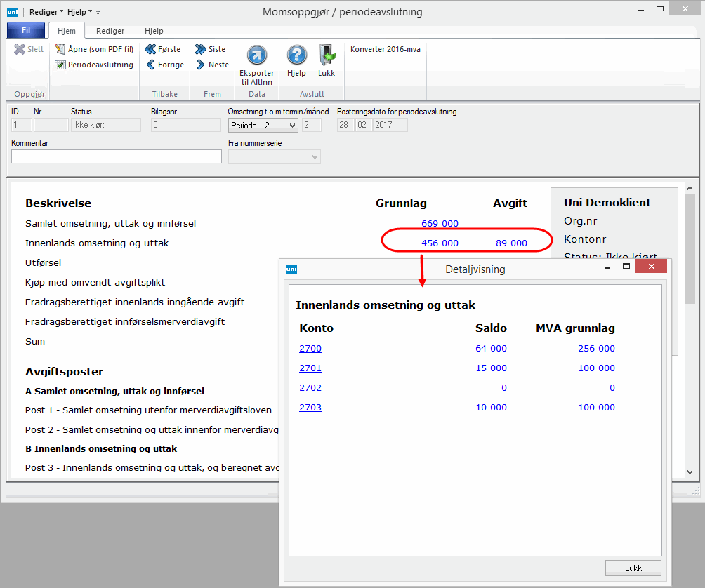705x588 pixels.
Task: Open Hjelp from ribbon icon
Action: (297, 55)
